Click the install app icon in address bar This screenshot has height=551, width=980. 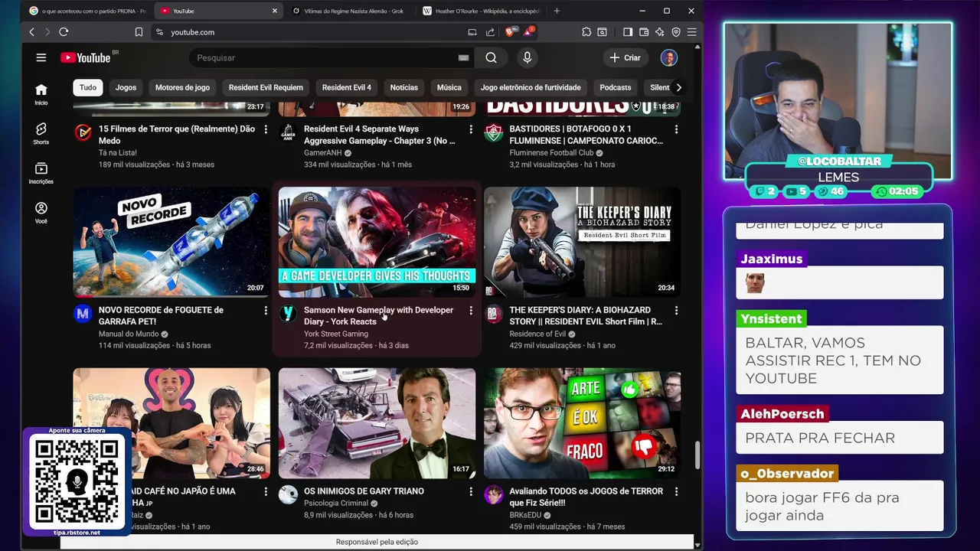click(x=472, y=32)
